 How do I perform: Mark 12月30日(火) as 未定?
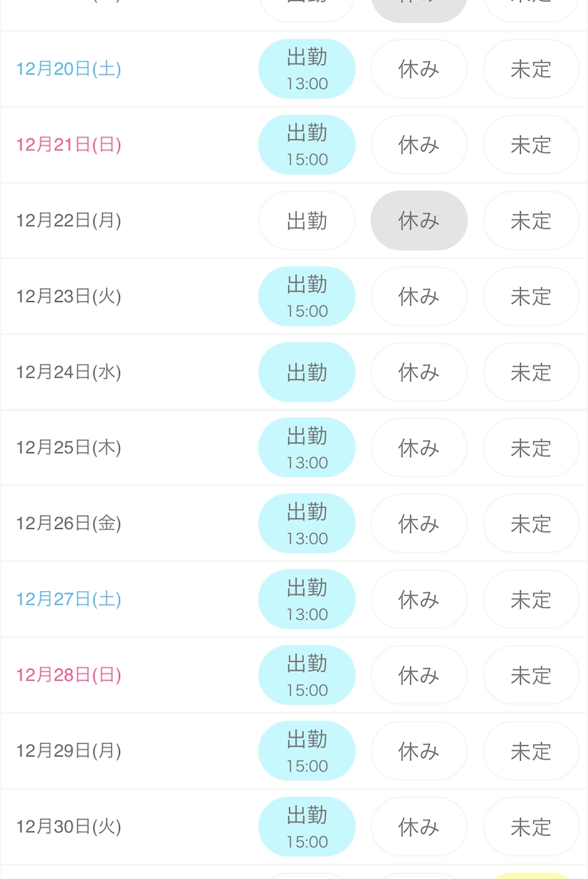pos(531,826)
